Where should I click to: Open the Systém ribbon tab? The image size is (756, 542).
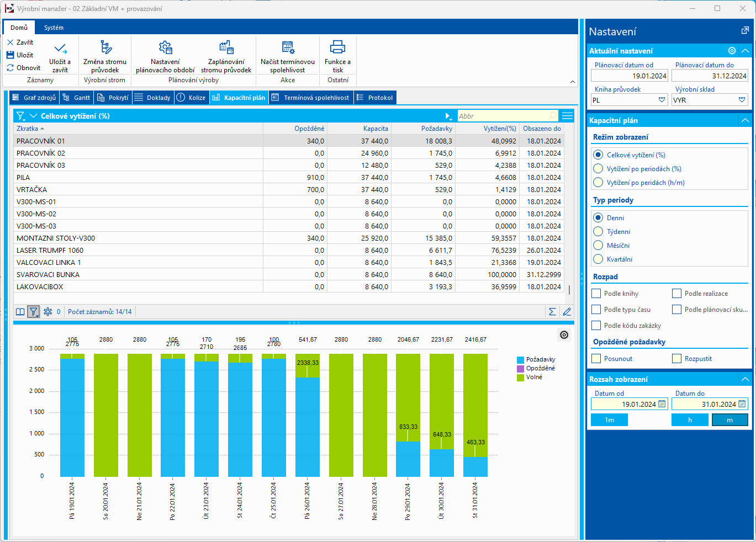coord(54,28)
